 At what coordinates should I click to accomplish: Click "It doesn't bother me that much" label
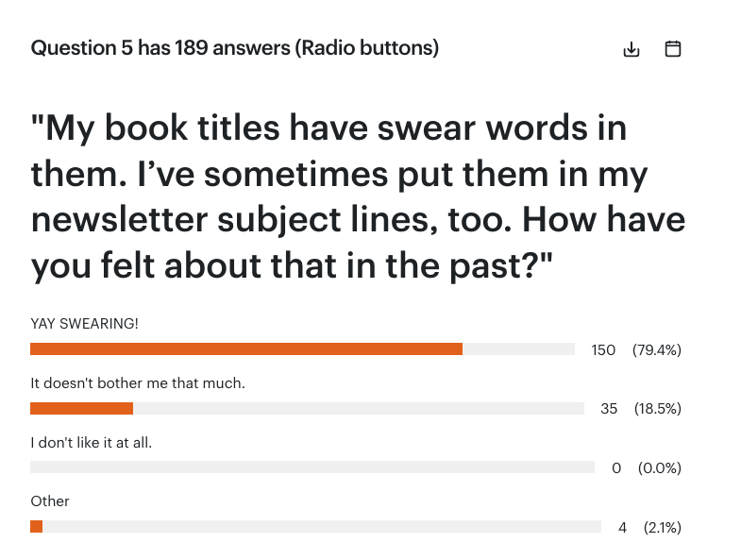pyautogui.click(x=138, y=383)
